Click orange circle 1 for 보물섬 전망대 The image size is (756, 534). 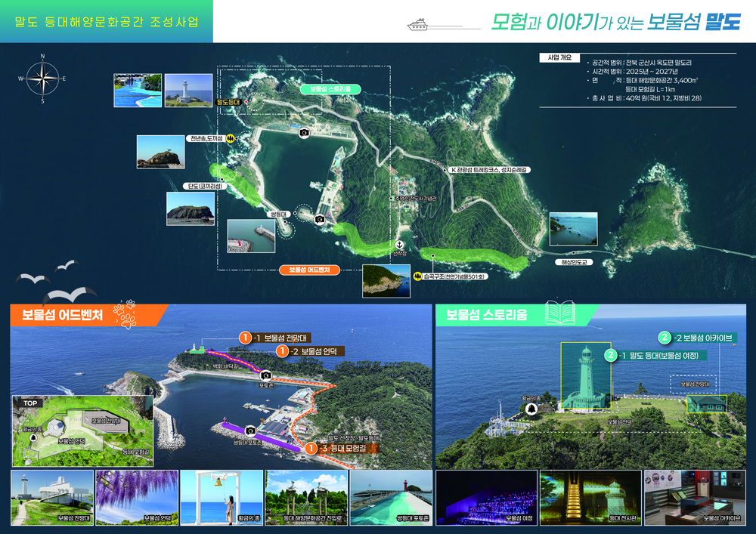[x=245, y=338]
